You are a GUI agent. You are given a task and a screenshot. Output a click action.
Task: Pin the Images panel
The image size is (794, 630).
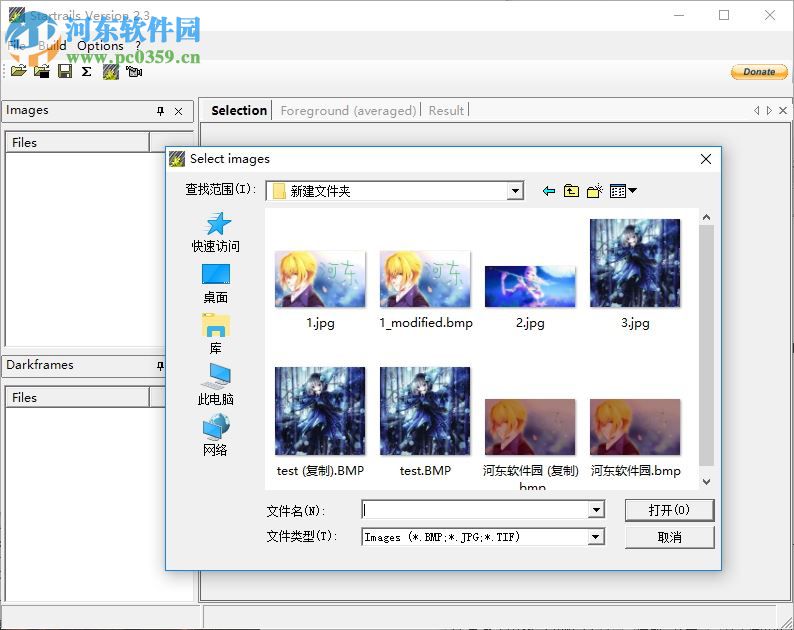[x=161, y=111]
